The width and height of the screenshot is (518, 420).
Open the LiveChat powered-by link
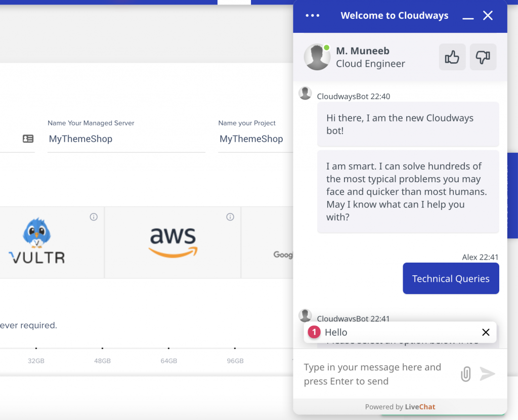(420, 407)
